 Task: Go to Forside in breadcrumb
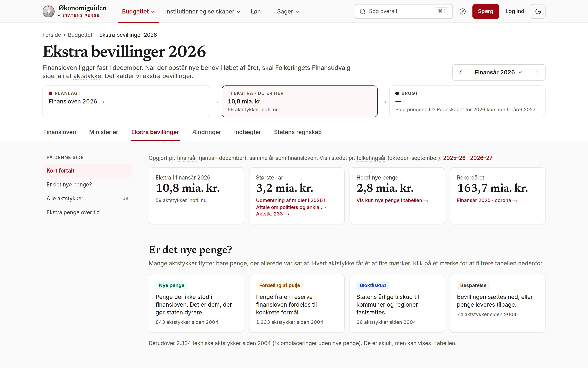point(51,35)
